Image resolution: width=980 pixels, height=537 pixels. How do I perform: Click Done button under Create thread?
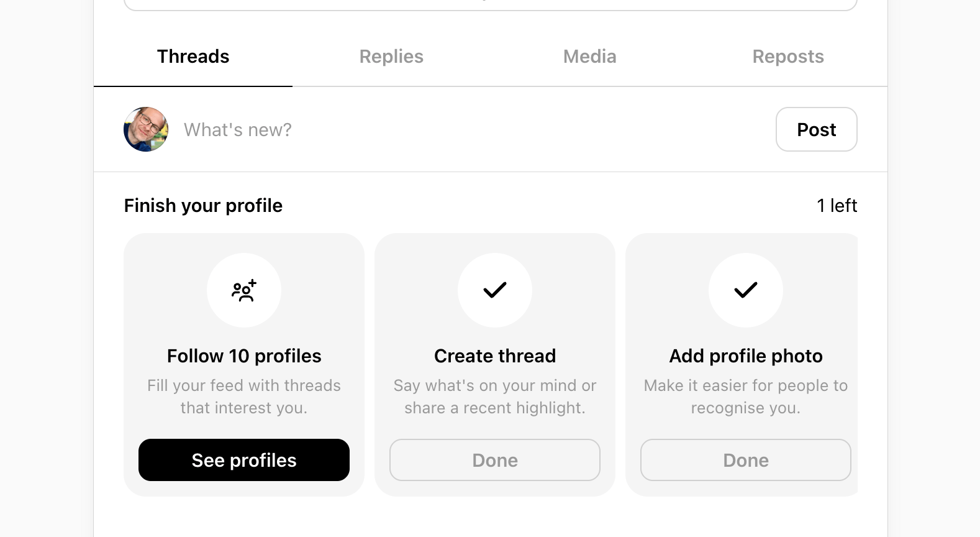[x=495, y=460]
